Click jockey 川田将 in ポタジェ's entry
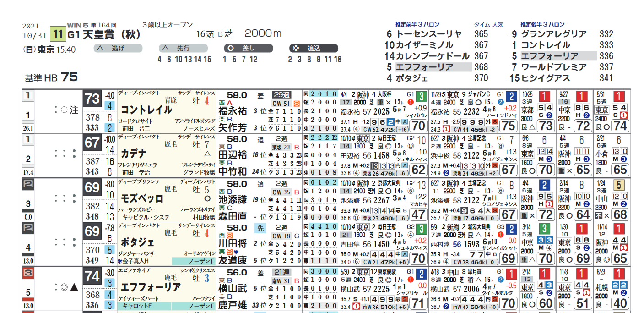Viewport: 644px width, 313px height. [x=233, y=244]
